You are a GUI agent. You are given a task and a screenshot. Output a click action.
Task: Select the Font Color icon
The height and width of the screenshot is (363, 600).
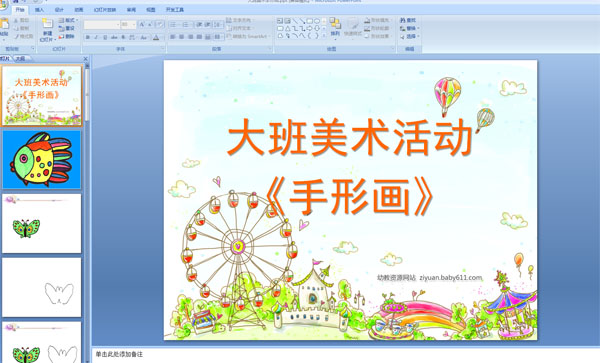tap(156, 37)
